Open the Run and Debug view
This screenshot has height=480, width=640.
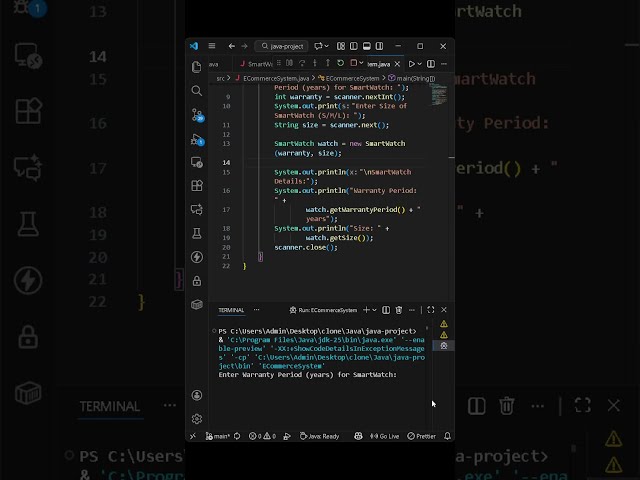(x=197, y=139)
